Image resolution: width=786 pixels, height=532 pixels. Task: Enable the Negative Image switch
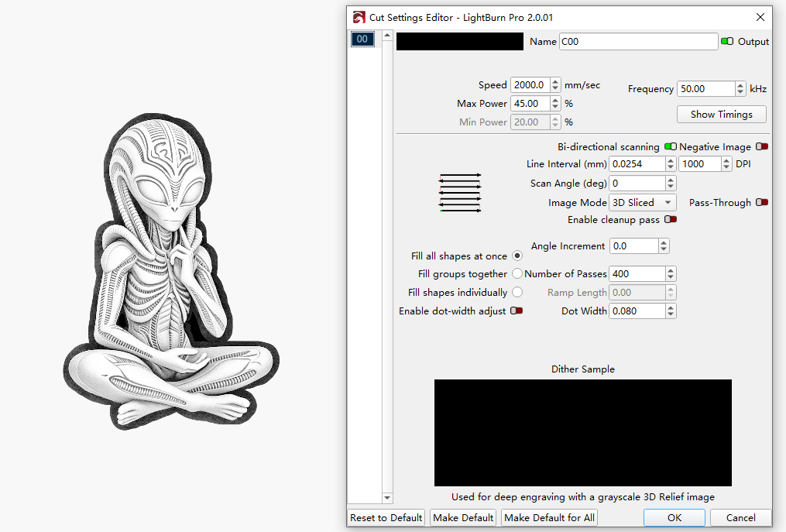(x=762, y=146)
